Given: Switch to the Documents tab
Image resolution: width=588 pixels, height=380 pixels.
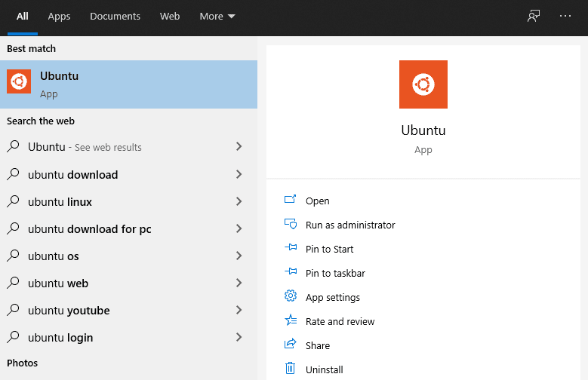Looking at the screenshot, I should pos(115,16).
